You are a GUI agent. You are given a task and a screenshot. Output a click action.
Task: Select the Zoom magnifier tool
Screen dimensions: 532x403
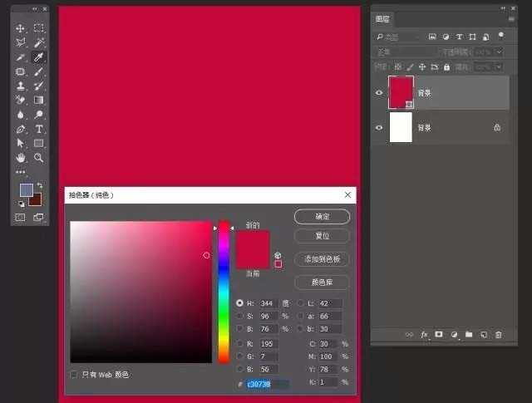(39, 157)
